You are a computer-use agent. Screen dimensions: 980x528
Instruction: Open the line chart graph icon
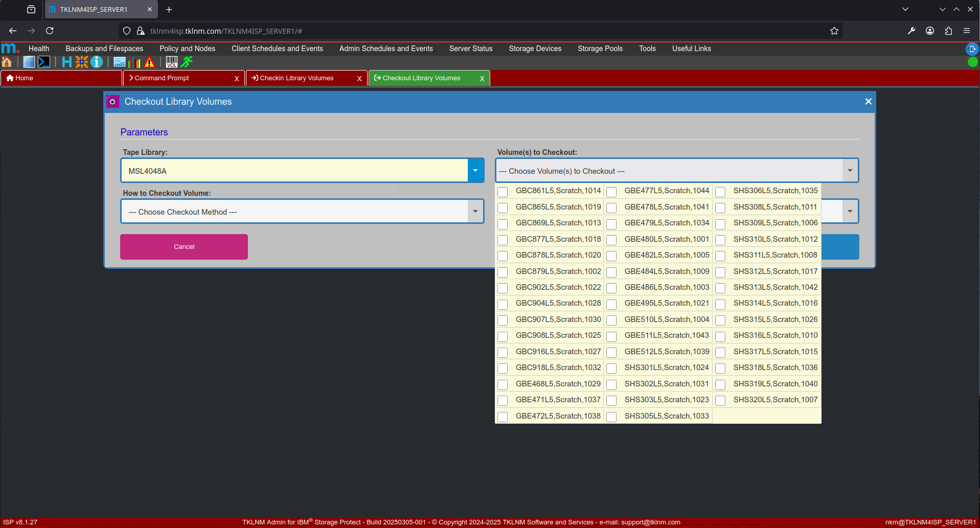120,62
